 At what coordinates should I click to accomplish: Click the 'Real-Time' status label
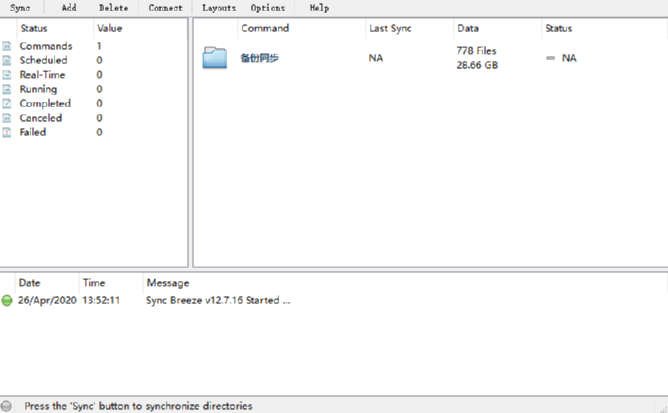point(42,75)
